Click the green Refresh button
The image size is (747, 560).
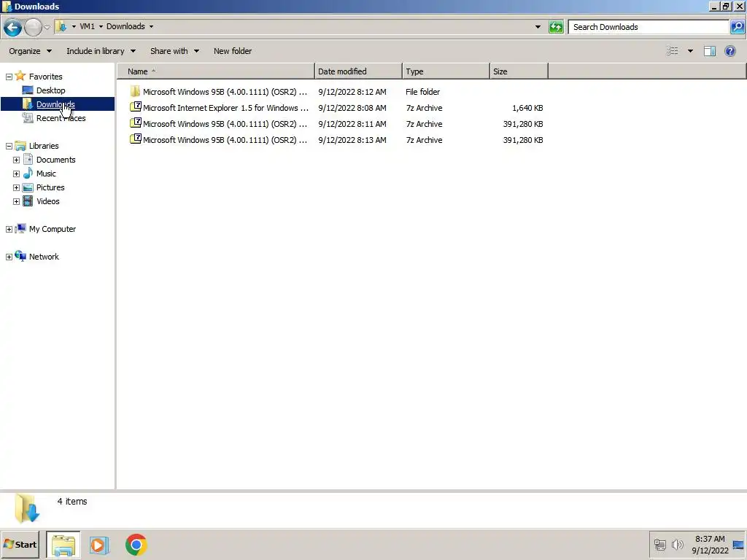pyautogui.click(x=556, y=27)
